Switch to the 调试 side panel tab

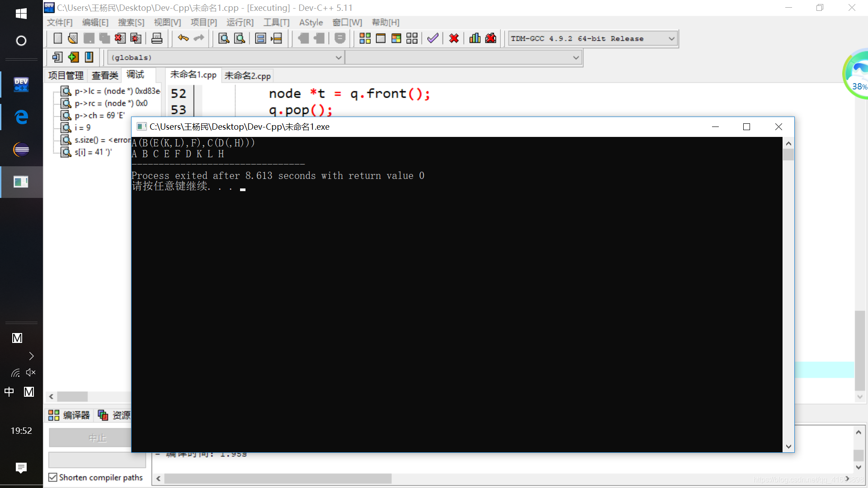(x=136, y=75)
